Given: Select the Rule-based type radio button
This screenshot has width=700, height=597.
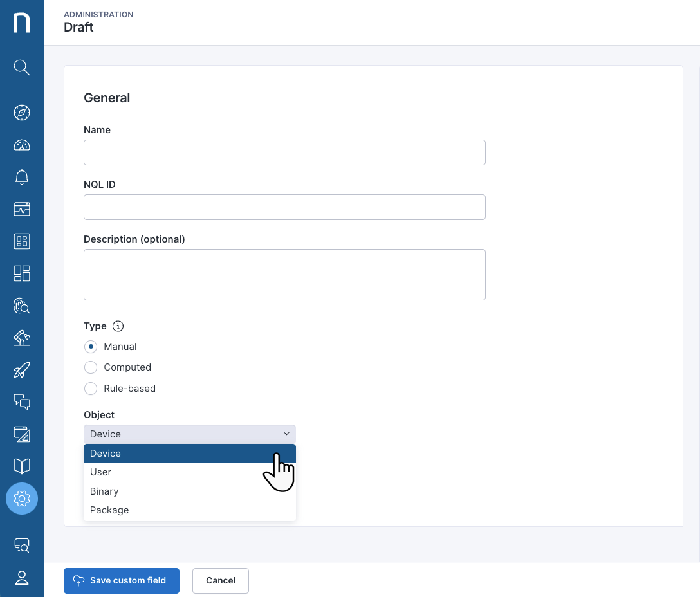Looking at the screenshot, I should pos(91,389).
